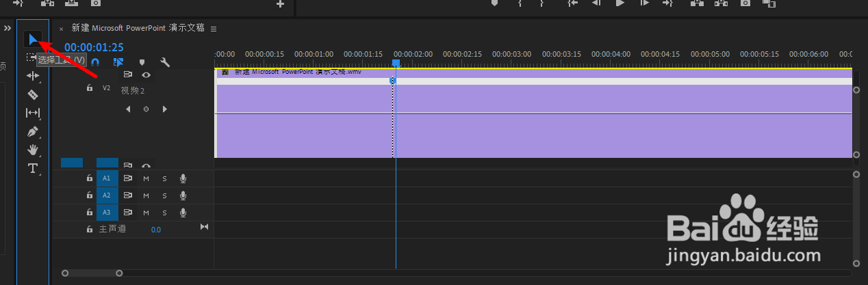Click the Extract button
Viewport: 868px width, 285px height.
point(720,3)
